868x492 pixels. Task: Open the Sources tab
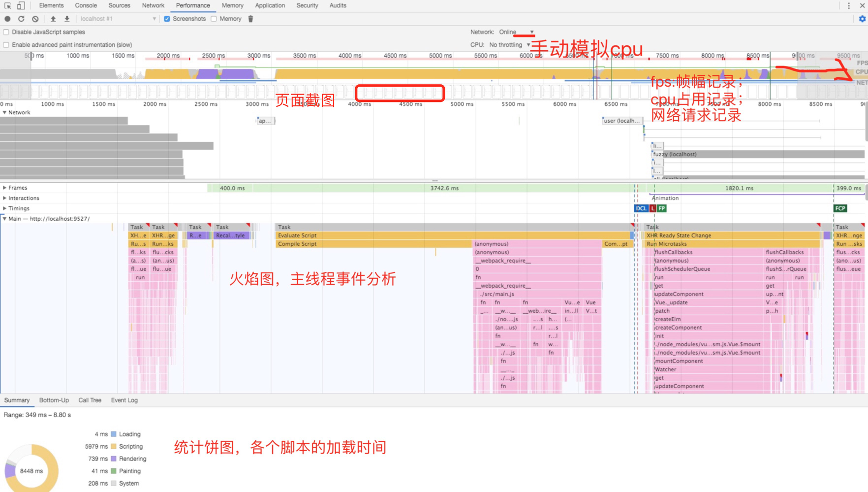(120, 5)
